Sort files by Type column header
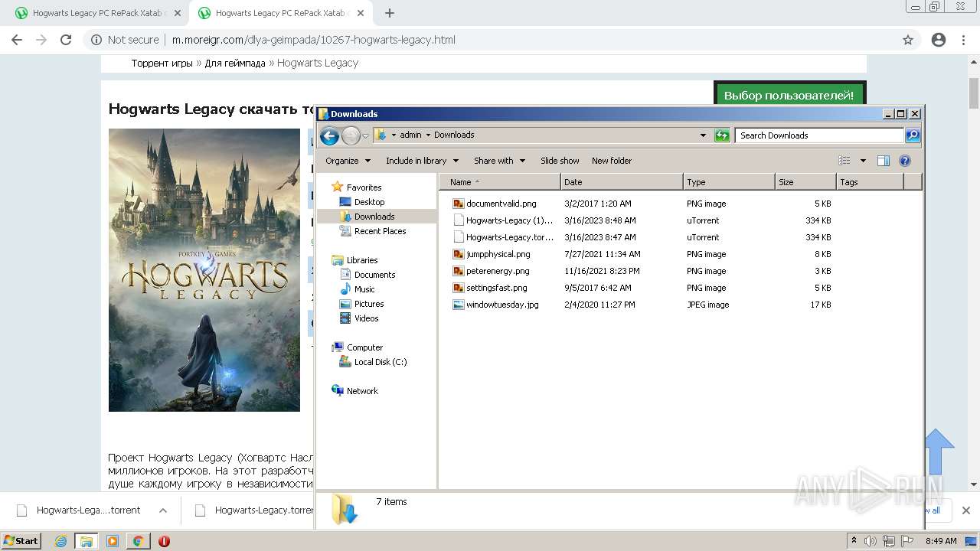The height and width of the screenshot is (551, 980). pyautogui.click(x=729, y=182)
